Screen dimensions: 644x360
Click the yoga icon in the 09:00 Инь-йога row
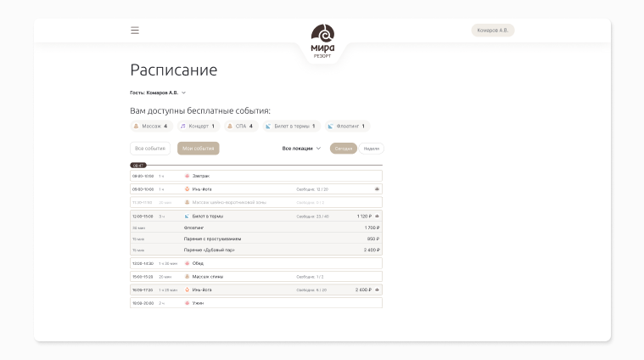[187, 189]
